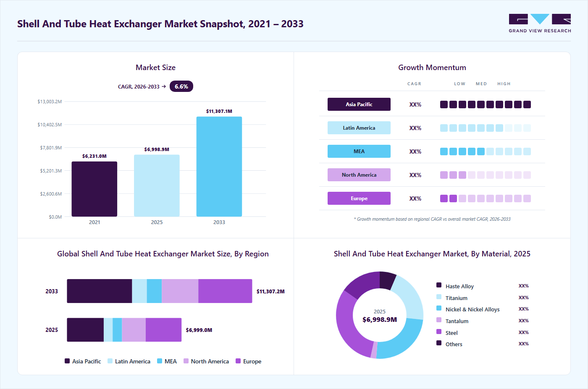
Task: Click the Latin America region label
Action: (359, 128)
